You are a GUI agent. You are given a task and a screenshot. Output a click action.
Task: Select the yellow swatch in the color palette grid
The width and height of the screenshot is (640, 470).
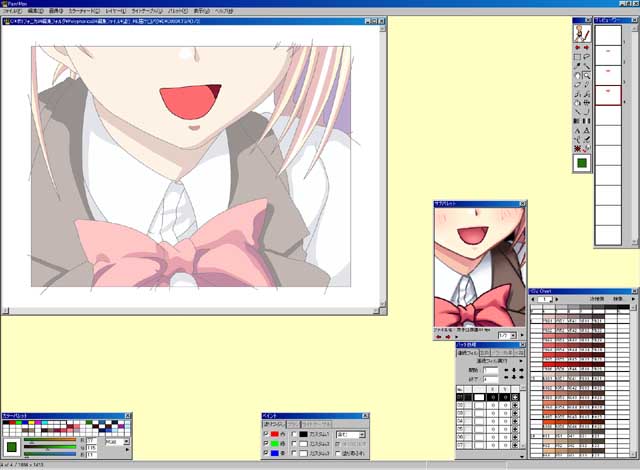(31, 423)
